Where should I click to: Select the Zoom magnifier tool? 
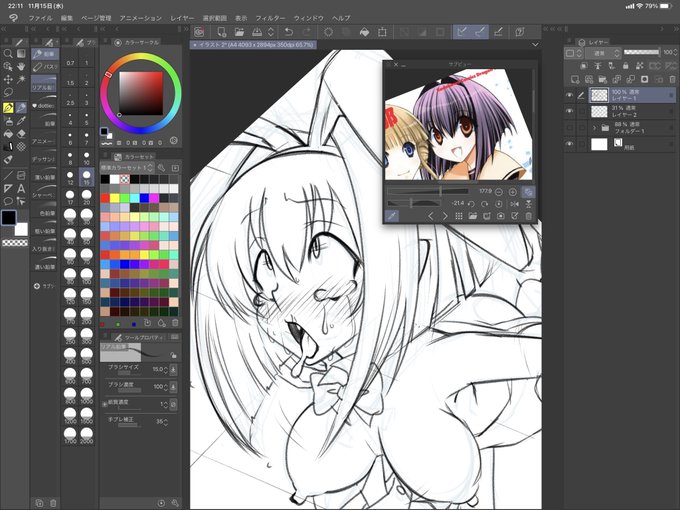pos(8,54)
